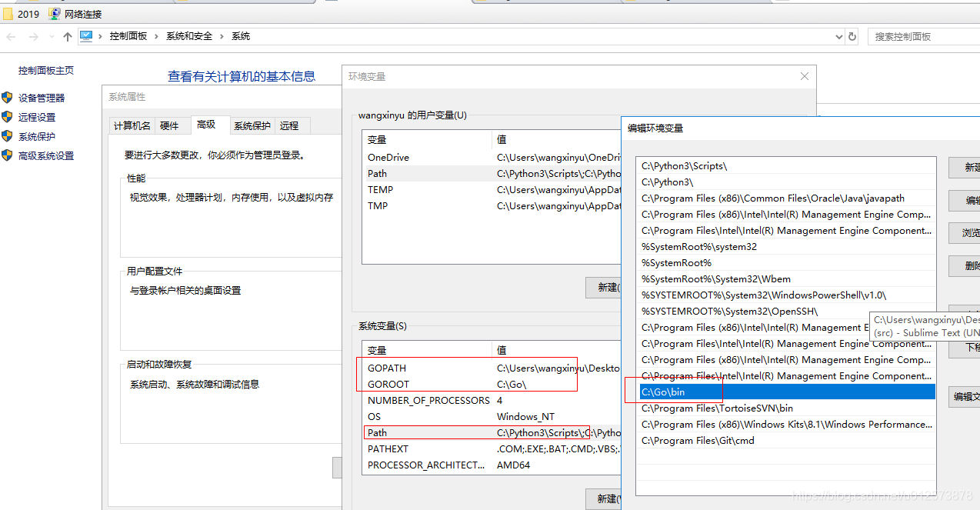The image size is (980, 510).
Task: Expand the address bar history dropdown
Action: click(x=838, y=36)
